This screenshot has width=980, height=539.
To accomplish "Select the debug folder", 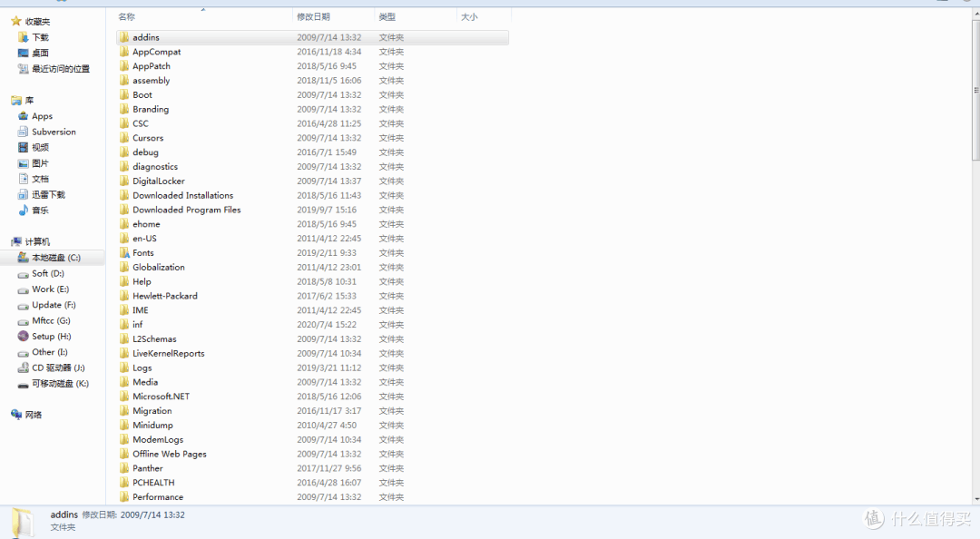I will click(x=145, y=152).
